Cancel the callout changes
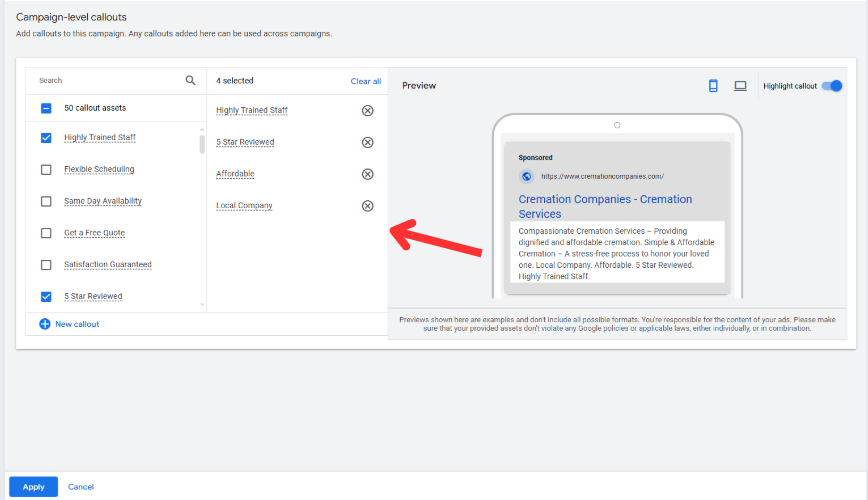 pos(81,487)
